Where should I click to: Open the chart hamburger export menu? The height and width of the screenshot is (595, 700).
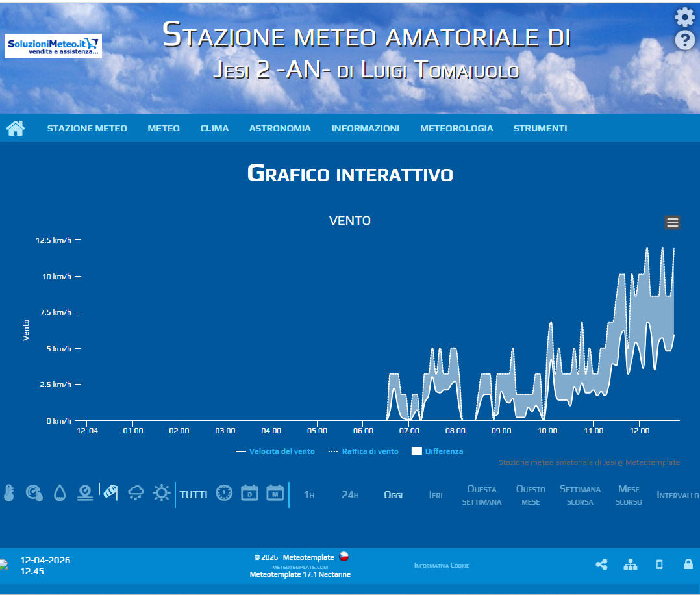[672, 223]
